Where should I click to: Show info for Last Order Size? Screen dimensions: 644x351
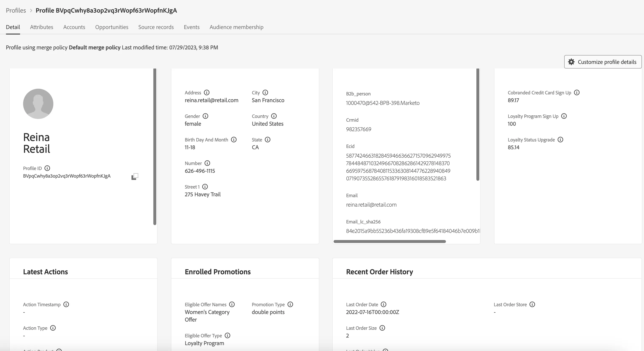tap(382, 328)
